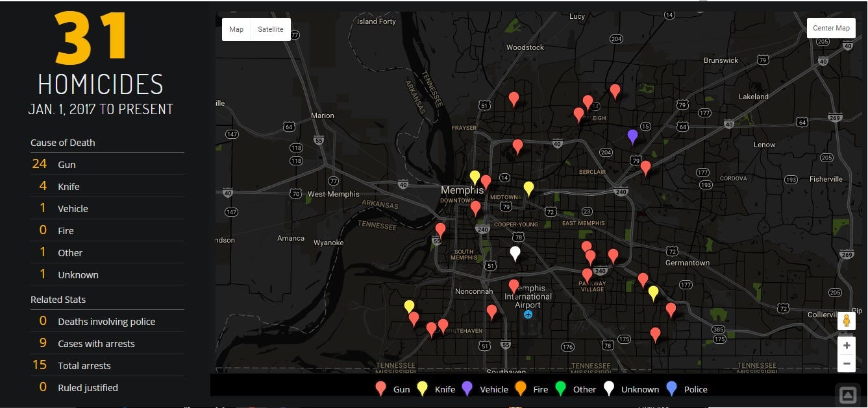
Task: Click the gun marker near Berclair
Action: point(645,168)
